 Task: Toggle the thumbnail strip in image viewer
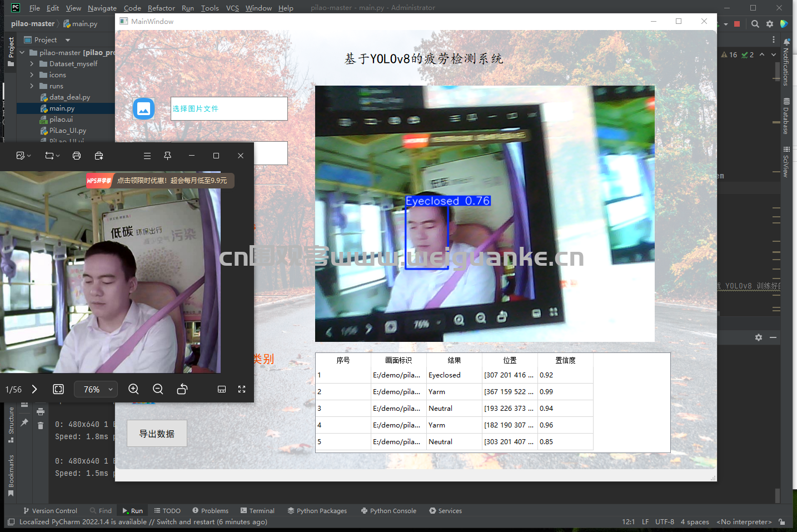tap(222, 389)
